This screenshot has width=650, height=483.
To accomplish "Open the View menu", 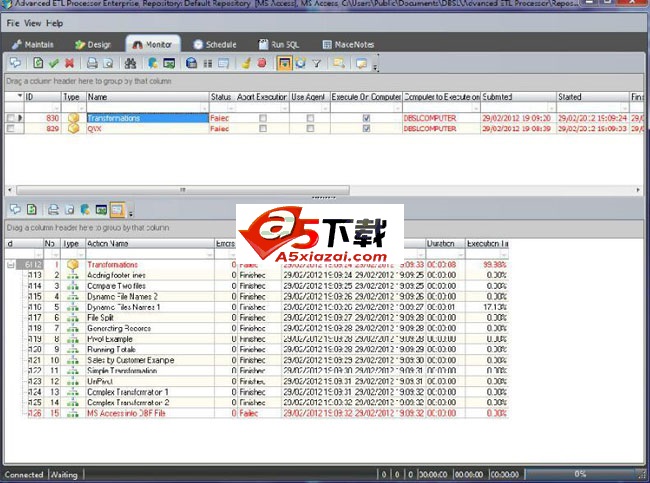I will pos(32,23).
